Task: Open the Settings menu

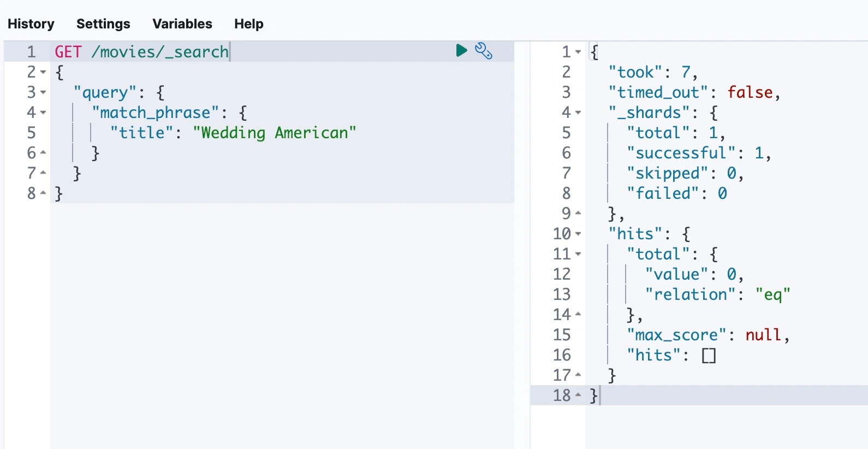Action: click(x=103, y=24)
